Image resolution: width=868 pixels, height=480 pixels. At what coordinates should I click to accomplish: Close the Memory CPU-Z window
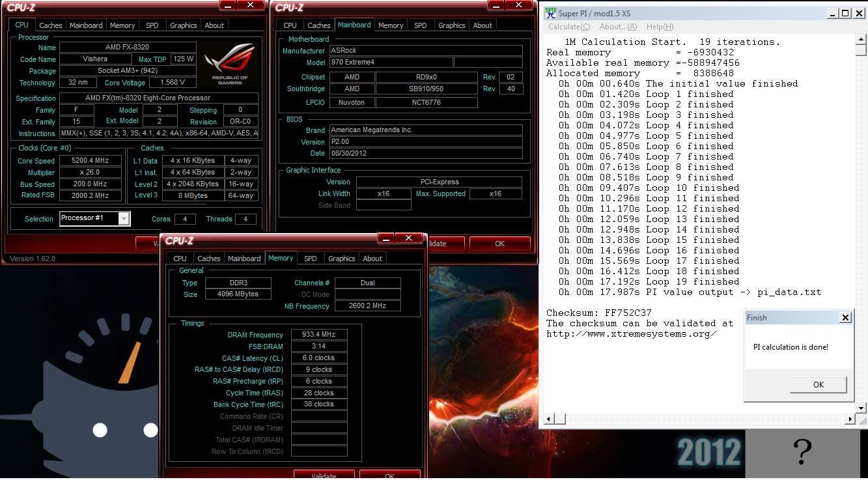coord(408,238)
